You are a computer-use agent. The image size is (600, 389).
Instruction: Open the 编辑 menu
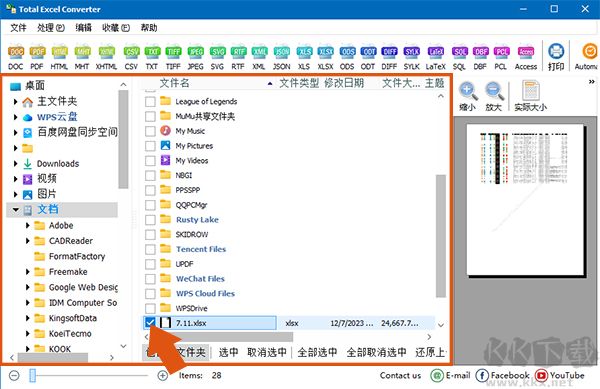click(83, 28)
